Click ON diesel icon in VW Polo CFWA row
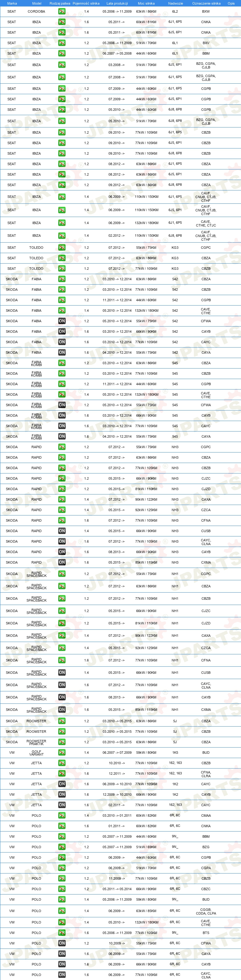This screenshot has height=980, width=241. coord(62,944)
